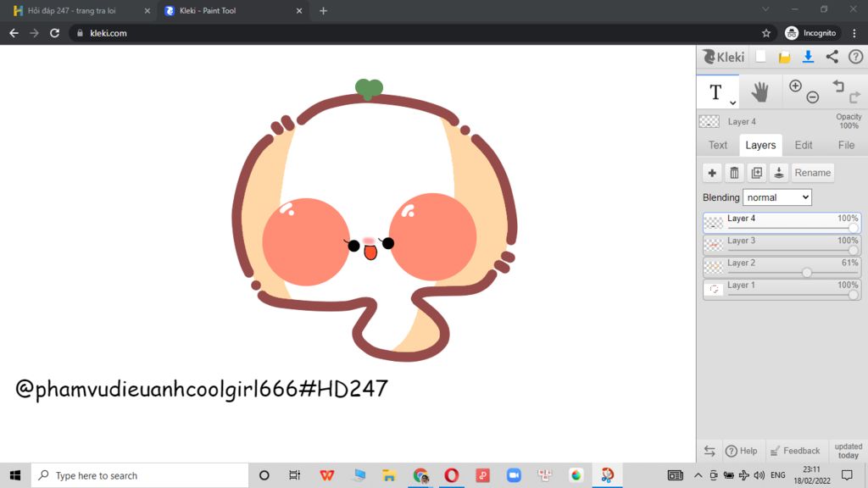Screen dimensions: 868x488
Task: Adjust the Layer 3 opacity slider
Action: [x=853, y=250]
